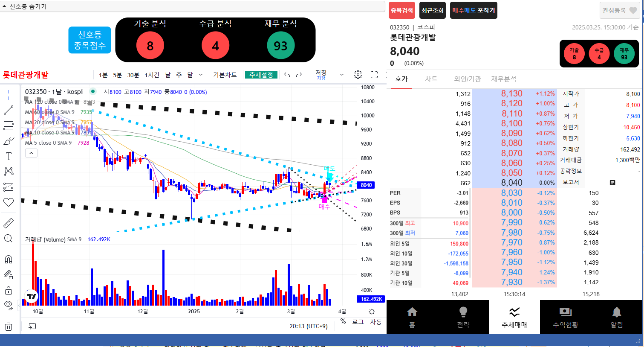Click the 최근조회 button
The height and width of the screenshot is (347, 644).
(433, 10)
